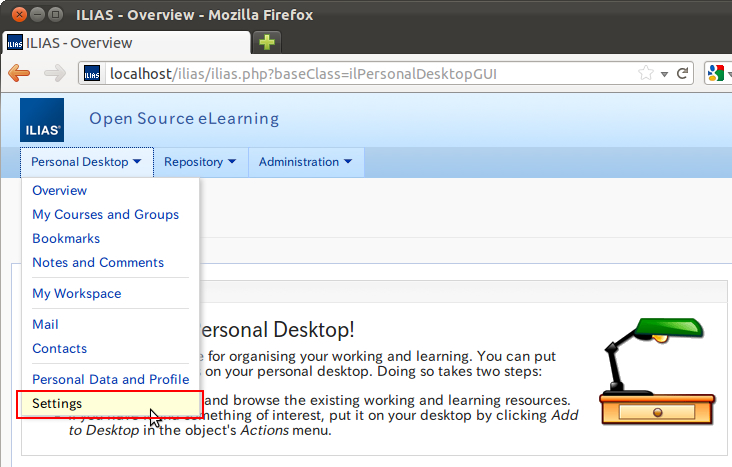732x467 pixels.
Task: Click the ILIAS logo in page header
Action: click(42, 120)
